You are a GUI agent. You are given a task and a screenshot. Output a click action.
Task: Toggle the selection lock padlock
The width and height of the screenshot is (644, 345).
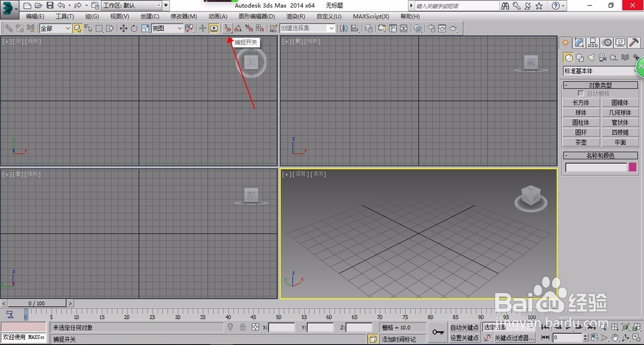[x=243, y=327]
